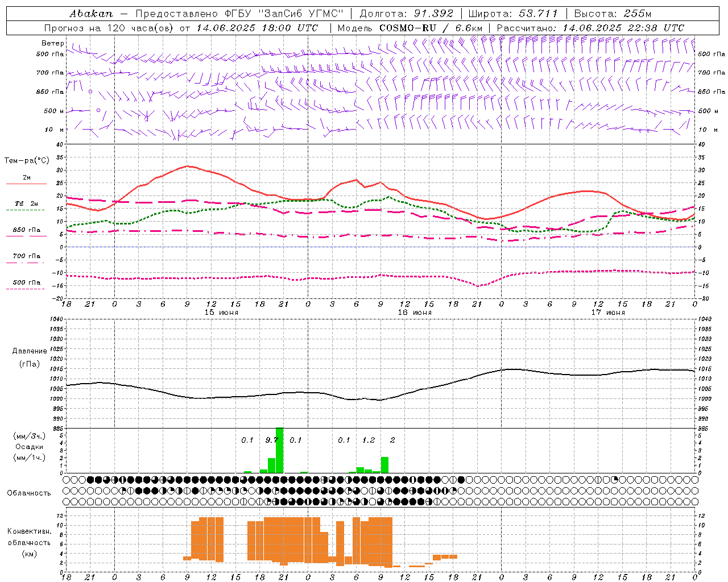Click the Td 2м dew point legend entry

[x=27, y=203]
